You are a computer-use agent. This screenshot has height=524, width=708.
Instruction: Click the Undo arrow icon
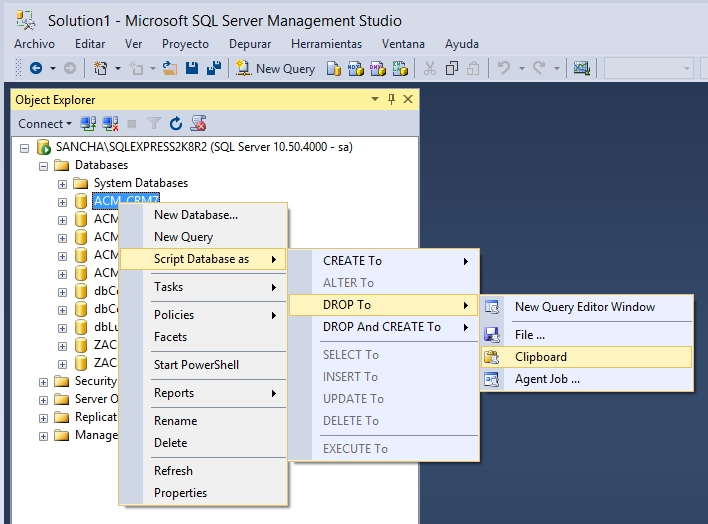pyautogui.click(x=503, y=68)
